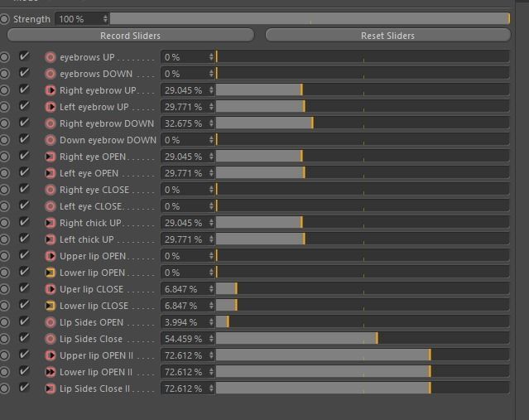Click the Lip Sides Close morph icon
Image resolution: width=529 pixels, height=420 pixels.
tap(50, 339)
